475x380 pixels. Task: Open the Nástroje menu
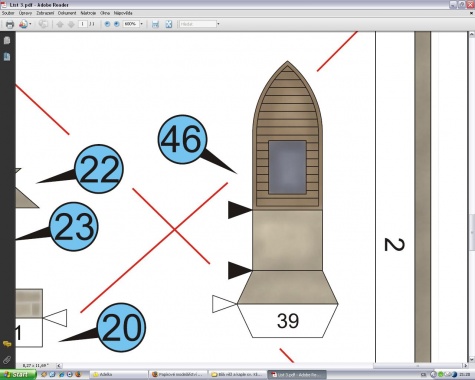88,13
